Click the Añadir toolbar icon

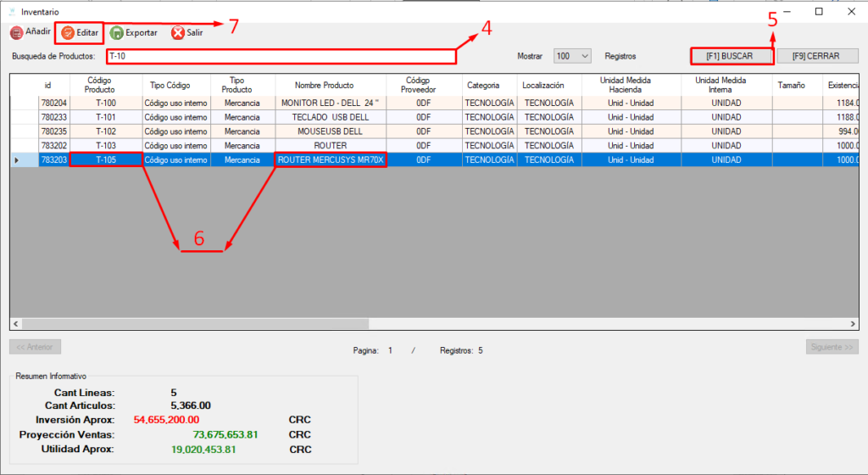point(16,33)
